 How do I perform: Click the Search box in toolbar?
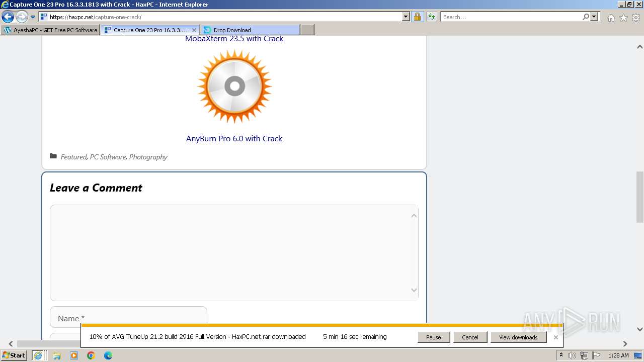click(511, 17)
